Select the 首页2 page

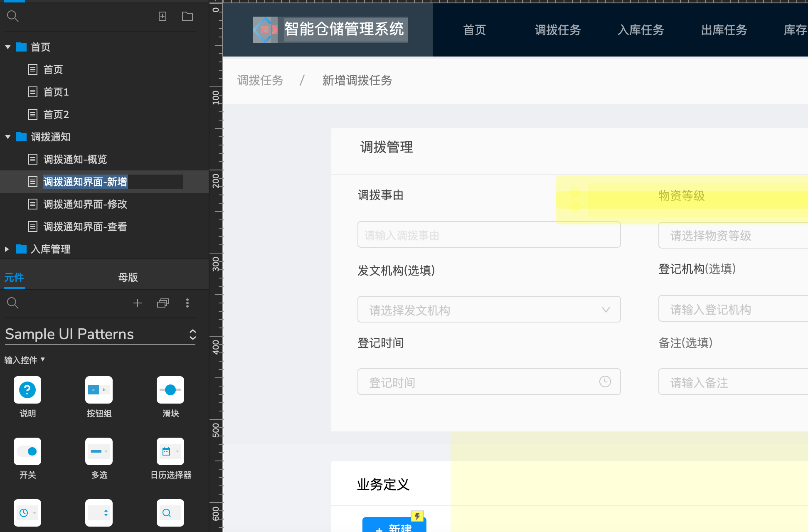tap(56, 114)
